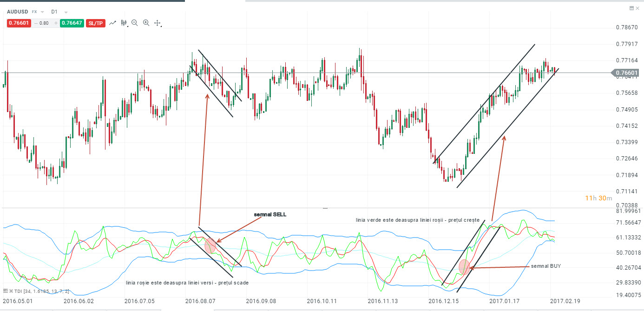644x311 pixels.
Task: Click the 0.76601 price tag on right axis
Action: (x=627, y=73)
